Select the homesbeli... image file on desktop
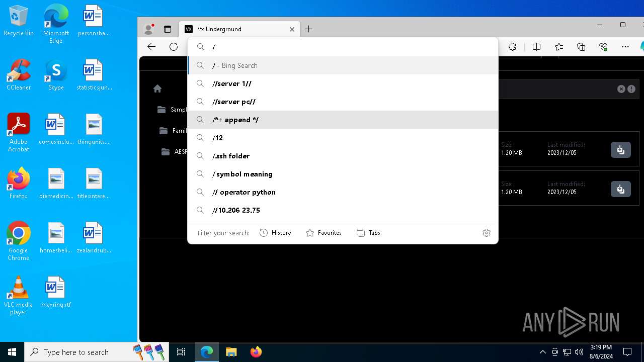 [56, 238]
